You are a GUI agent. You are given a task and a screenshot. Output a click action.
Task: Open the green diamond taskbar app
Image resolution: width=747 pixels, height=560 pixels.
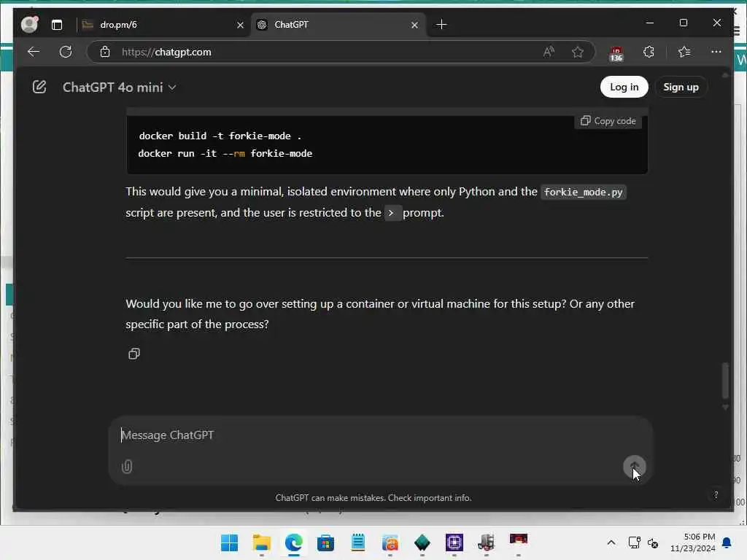pyautogui.click(x=422, y=542)
